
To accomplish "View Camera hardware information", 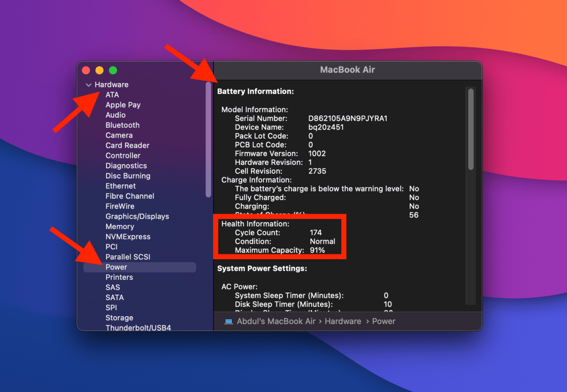I will pos(119,135).
